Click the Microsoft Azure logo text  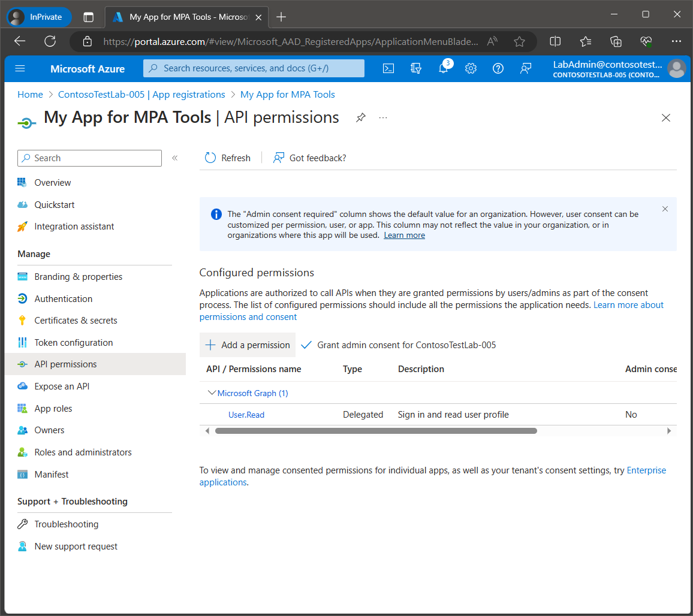tap(88, 69)
